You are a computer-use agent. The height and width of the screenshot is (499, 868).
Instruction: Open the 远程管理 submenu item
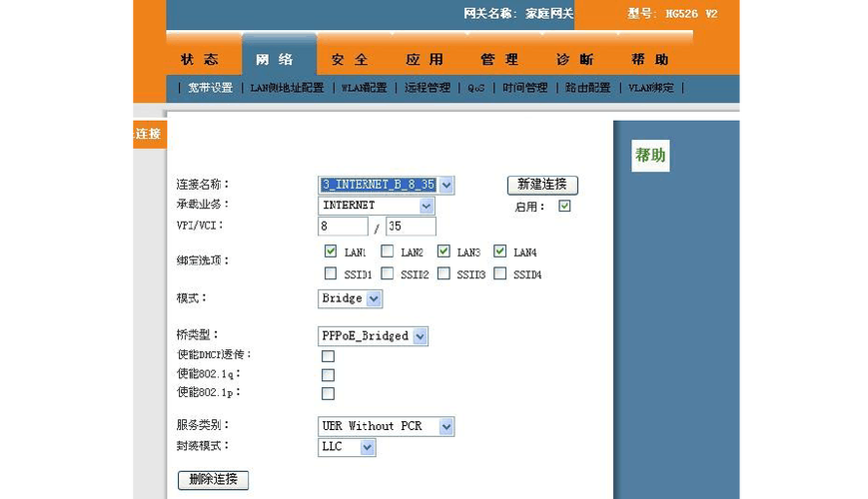(428, 88)
